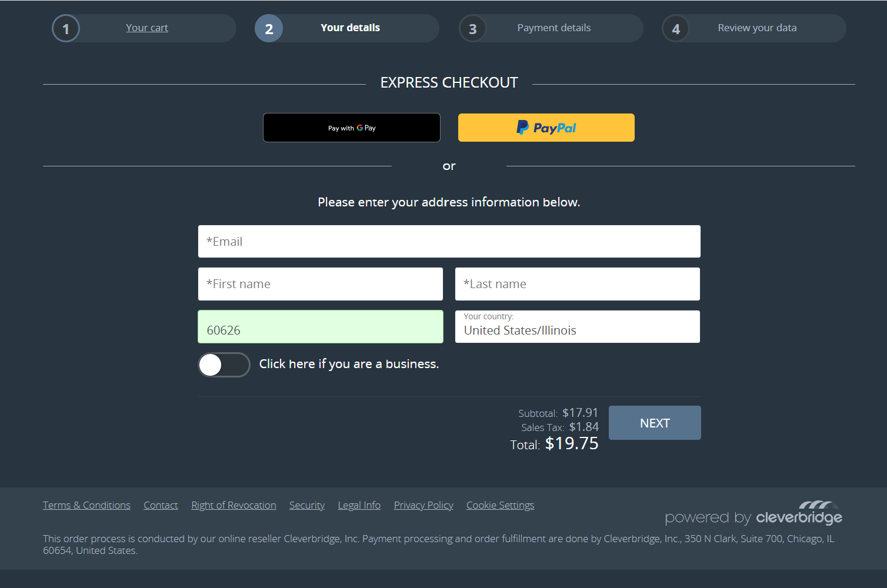Go back to Your cart step
The width and height of the screenshot is (887, 588).
(146, 28)
